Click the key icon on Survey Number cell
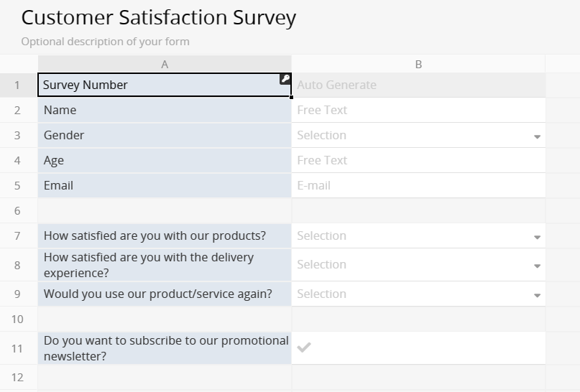 [285, 80]
